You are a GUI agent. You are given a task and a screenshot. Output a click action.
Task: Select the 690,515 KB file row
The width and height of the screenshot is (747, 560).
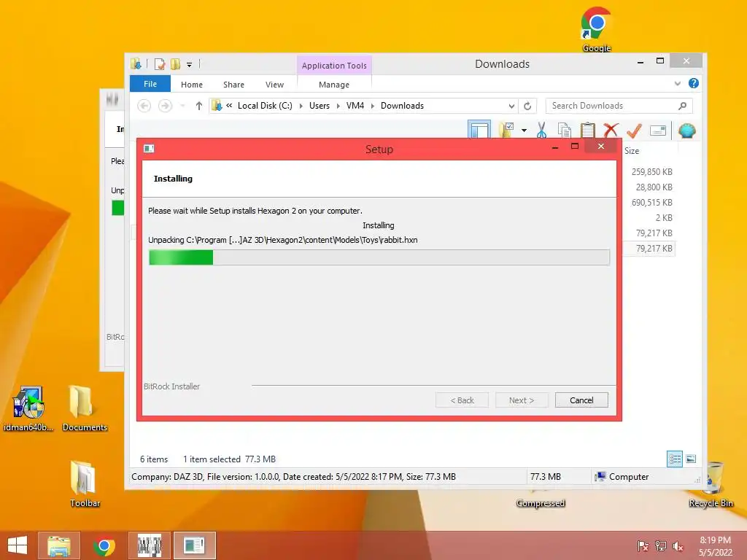651,203
